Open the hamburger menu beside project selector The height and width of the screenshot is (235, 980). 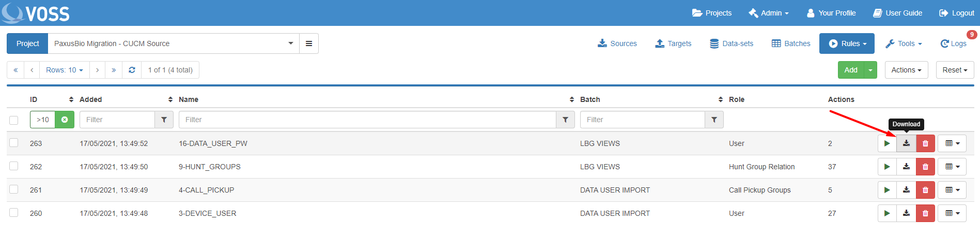(x=309, y=43)
